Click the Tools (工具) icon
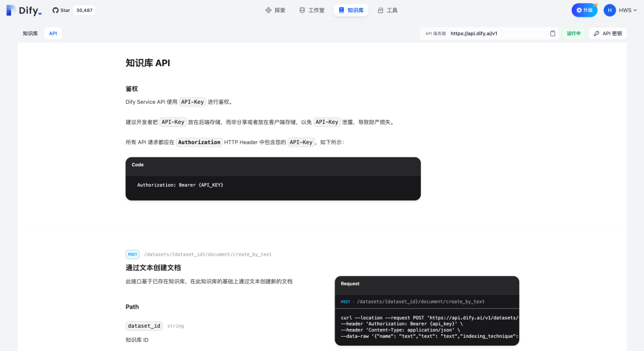Image resolution: width=644 pixels, height=351 pixels. pyautogui.click(x=380, y=10)
